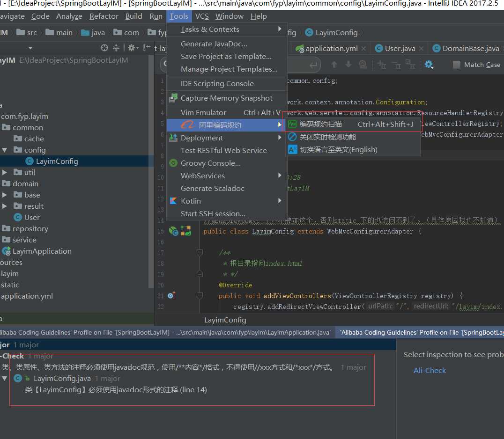Expand the WebServices submenu arrow
Image resolution: width=504 pixels, height=439 pixels.
pyautogui.click(x=280, y=176)
